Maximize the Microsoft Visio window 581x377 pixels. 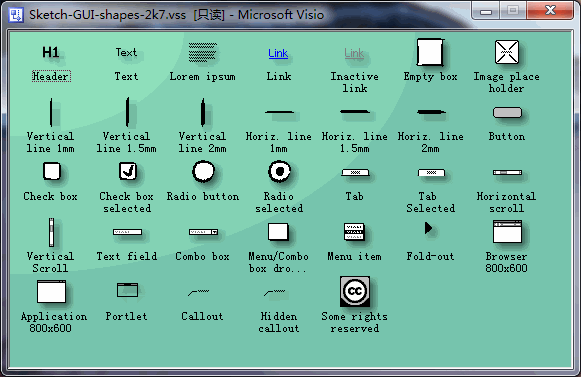coord(513,10)
